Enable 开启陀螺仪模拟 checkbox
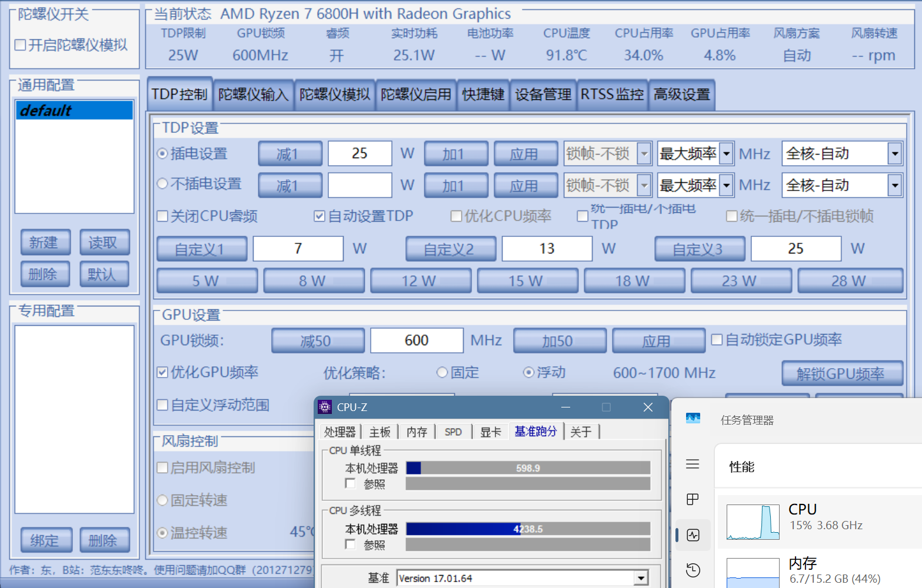The height and width of the screenshot is (588, 922). [20, 45]
